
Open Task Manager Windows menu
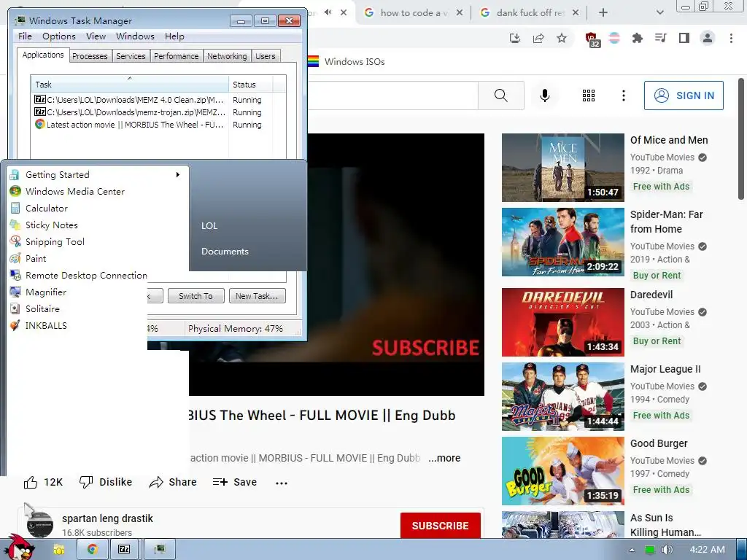point(135,36)
